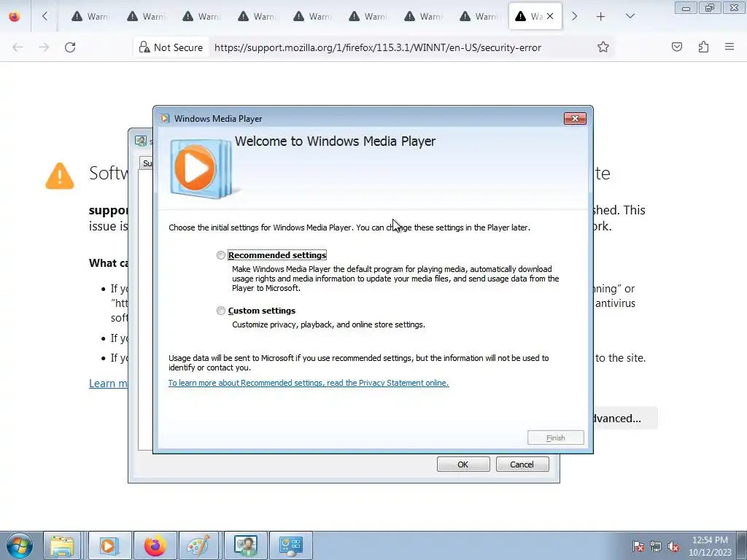Click OK in the background dialog

[x=463, y=464]
